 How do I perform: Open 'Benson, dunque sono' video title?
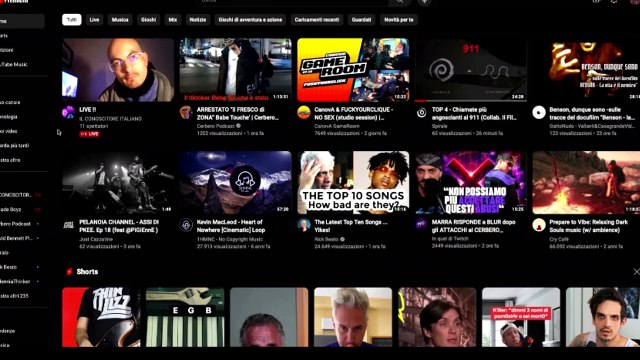pos(592,113)
